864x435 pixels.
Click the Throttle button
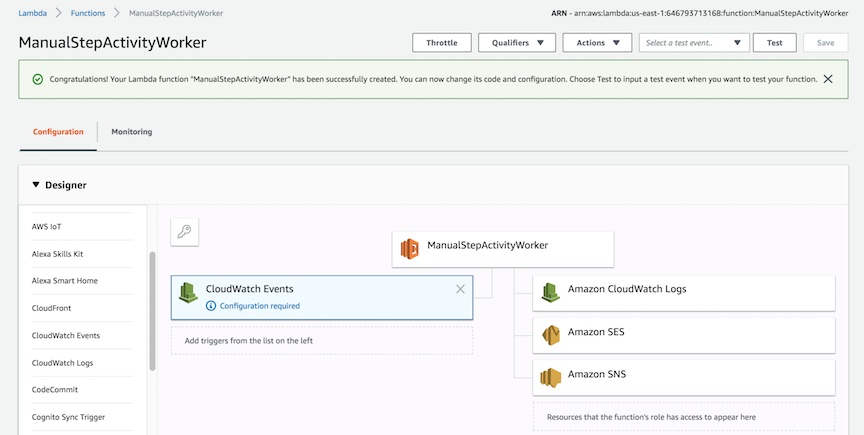(442, 42)
